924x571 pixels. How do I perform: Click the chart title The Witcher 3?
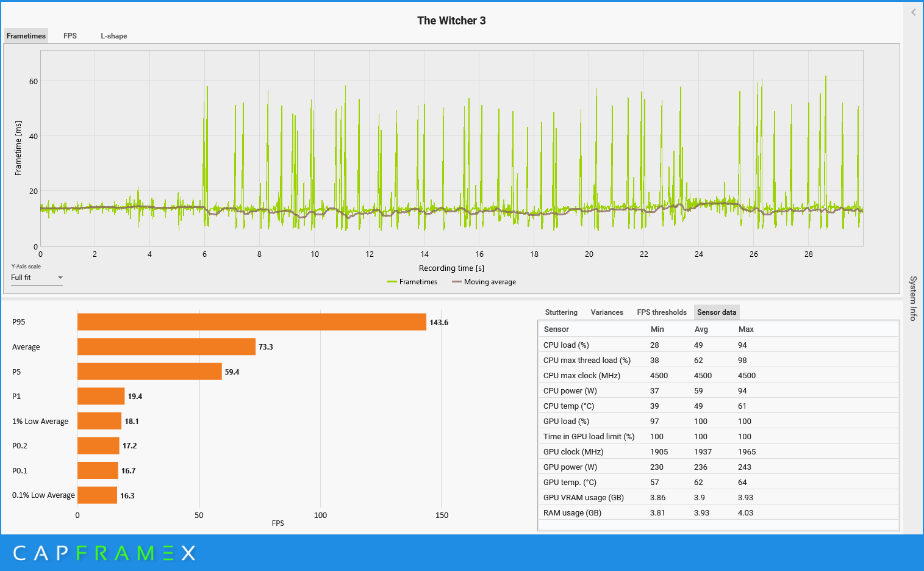pos(451,21)
